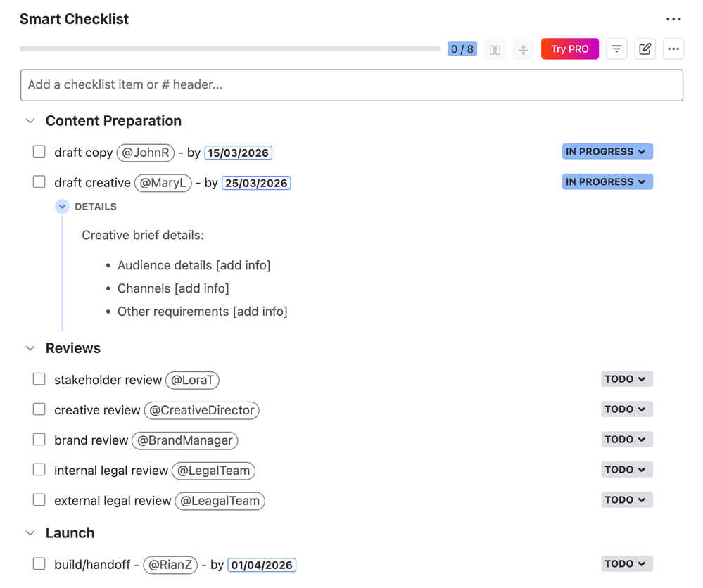The image size is (703, 588).
Task: Open the filter options icon
Action: point(616,49)
